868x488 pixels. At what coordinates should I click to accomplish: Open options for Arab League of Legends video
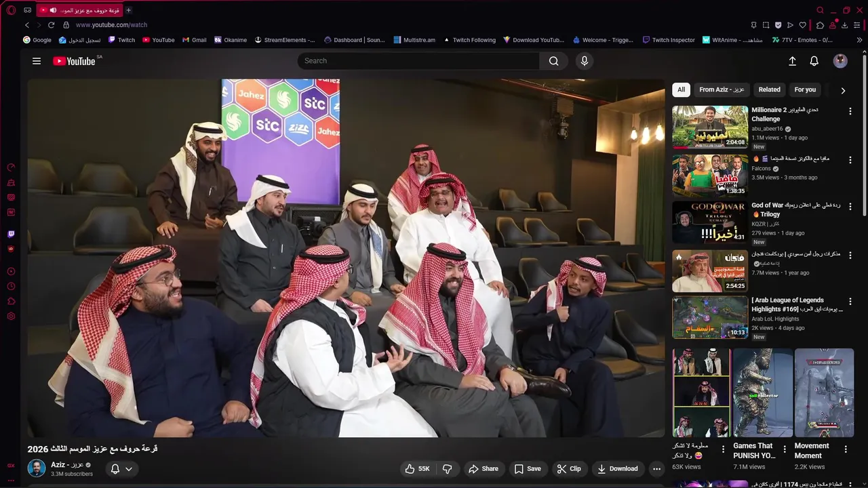click(850, 302)
